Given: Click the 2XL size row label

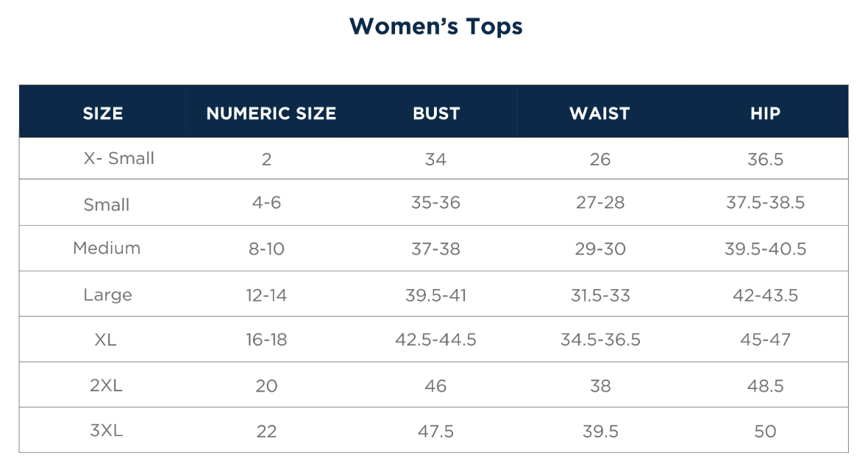Looking at the screenshot, I should pos(106,385).
